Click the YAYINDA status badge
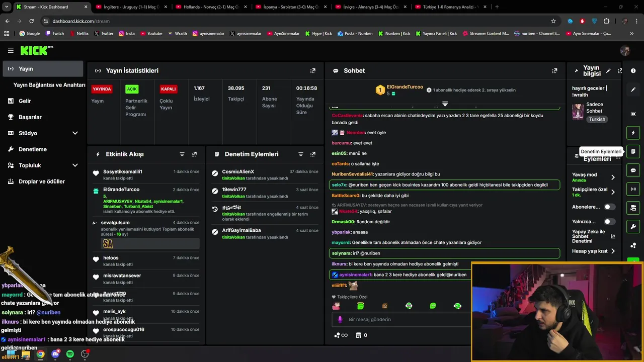Screen dimensions: 644x362 102,89
